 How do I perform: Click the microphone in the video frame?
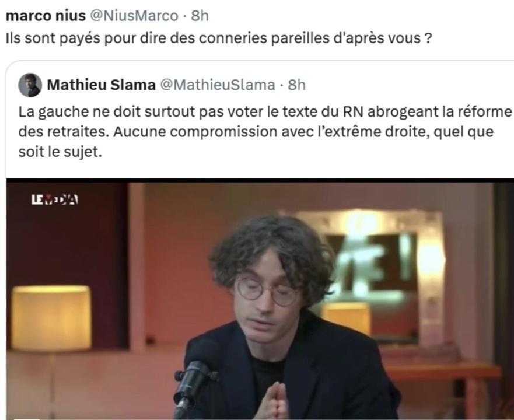click(193, 380)
